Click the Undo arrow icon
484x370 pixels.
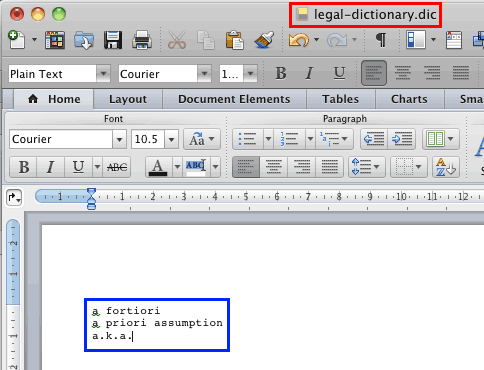click(299, 40)
